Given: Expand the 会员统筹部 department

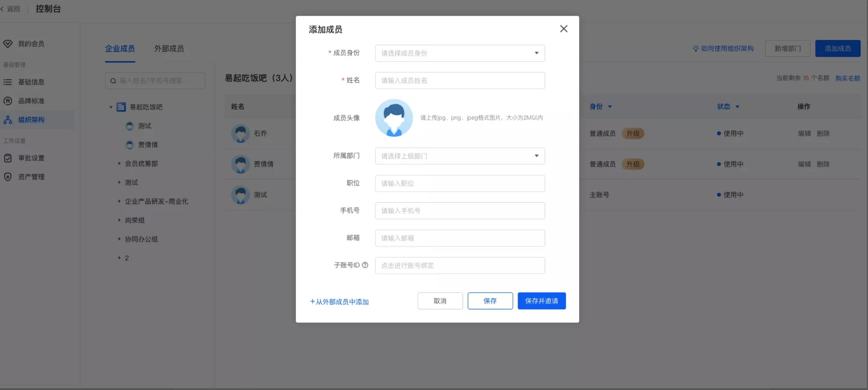Looking at the screenshot, I should [119, 163].
